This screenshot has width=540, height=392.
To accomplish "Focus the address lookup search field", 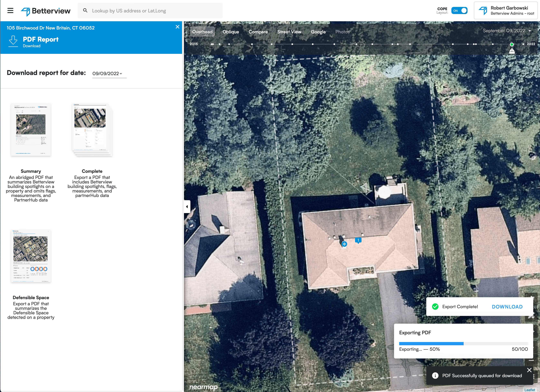I will [150, 11].
